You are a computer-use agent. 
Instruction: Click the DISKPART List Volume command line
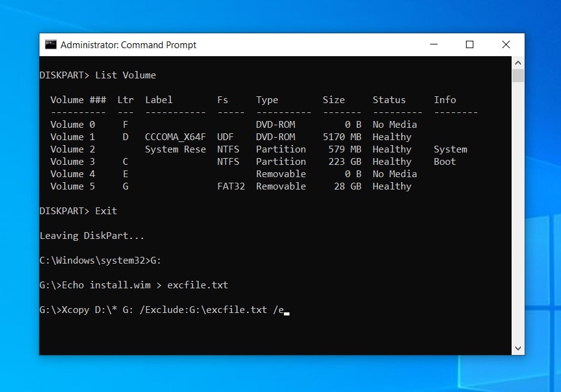(x=97, y=75)
